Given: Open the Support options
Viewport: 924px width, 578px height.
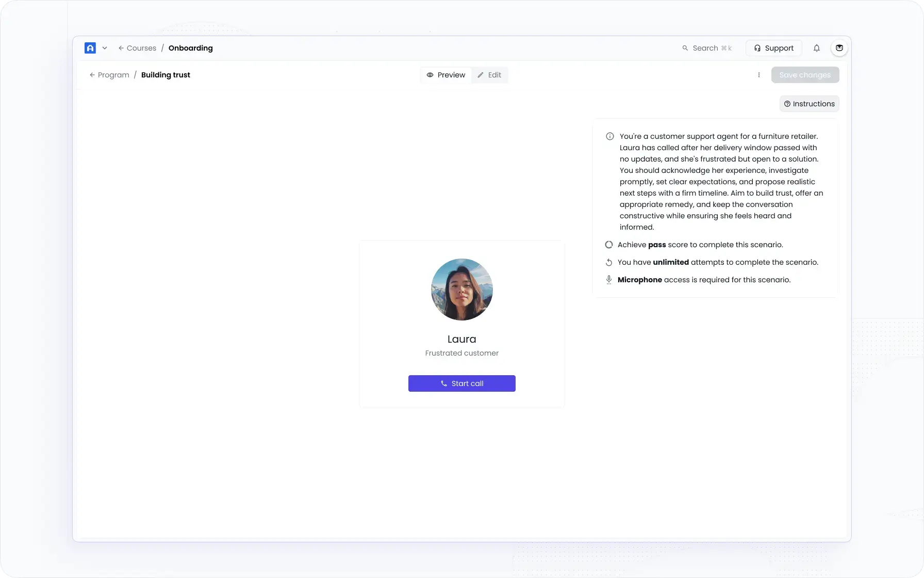Looking at the screenshot, I should [774, 48].
